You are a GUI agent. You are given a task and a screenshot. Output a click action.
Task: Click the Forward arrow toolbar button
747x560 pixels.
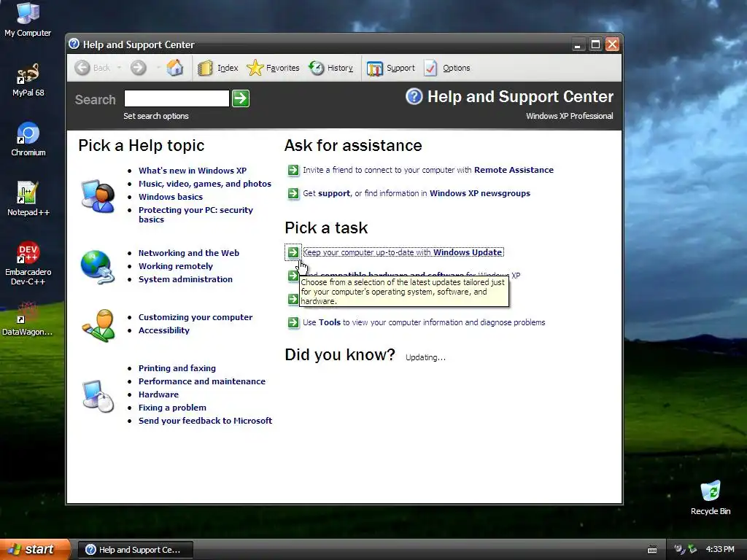tap(138, 68)
